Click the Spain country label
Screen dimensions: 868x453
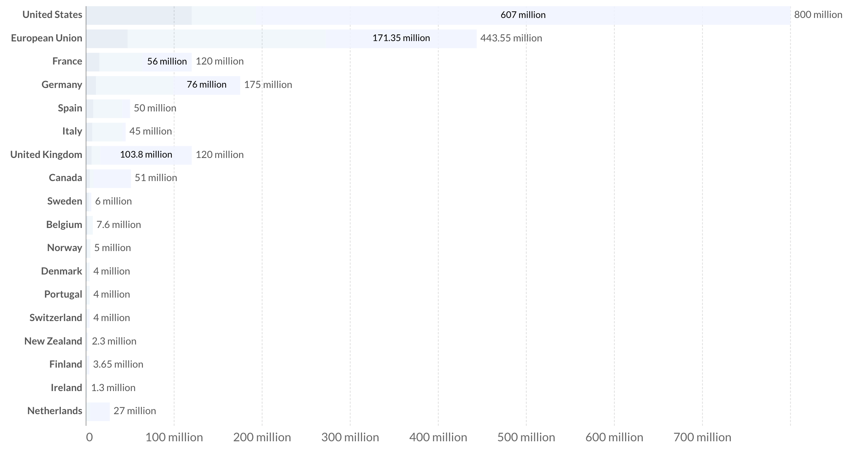tap(70, 108)
